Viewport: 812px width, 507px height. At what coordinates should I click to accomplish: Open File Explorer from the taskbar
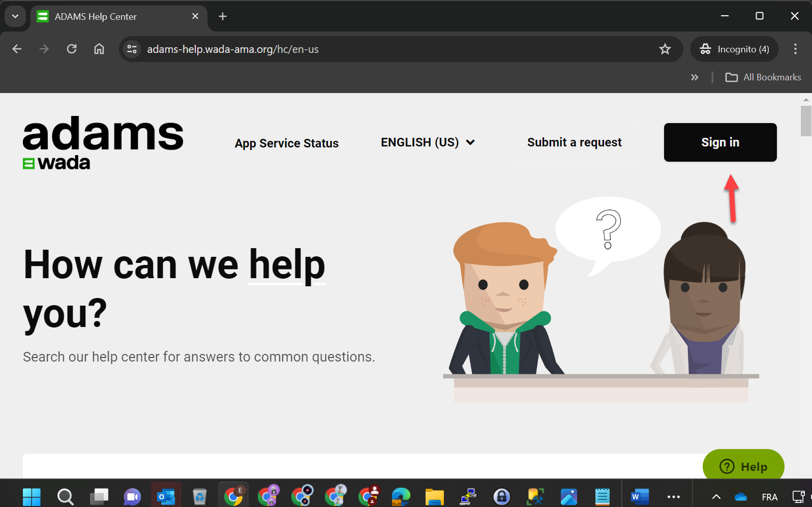(x=434, y=496)
